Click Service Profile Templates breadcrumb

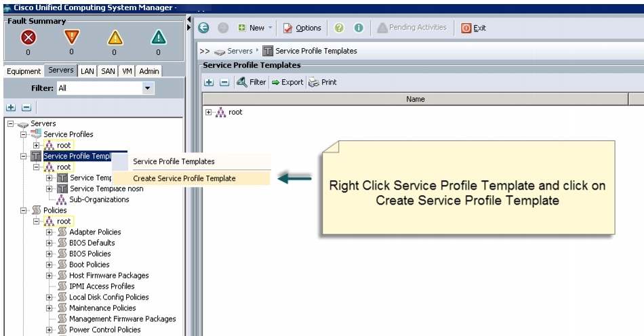click(316, 51)
